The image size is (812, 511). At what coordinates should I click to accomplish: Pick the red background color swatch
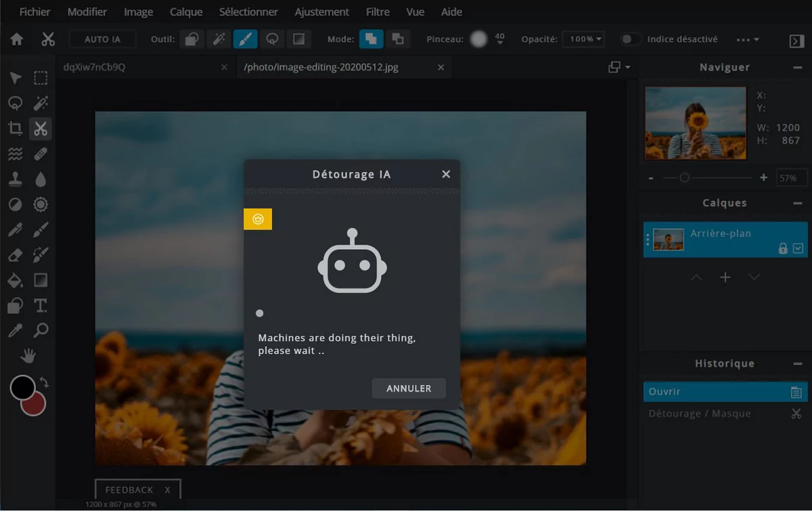click(x=34, y=404)
